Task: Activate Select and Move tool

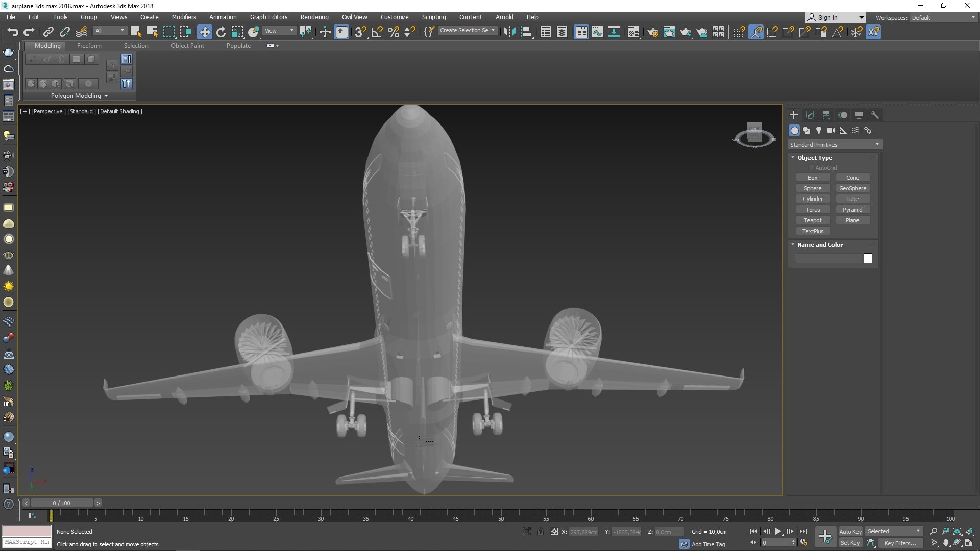Action: coord(204,32)
